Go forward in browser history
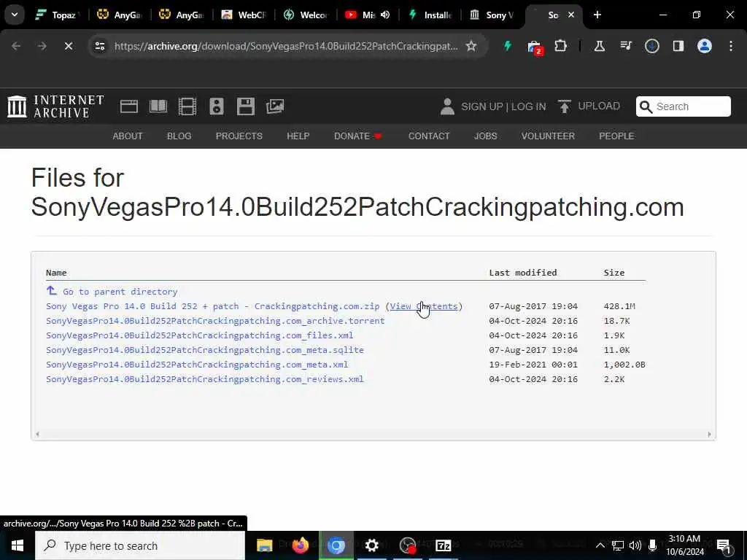This screenshot has width=747, height=560. pos(42,46)
